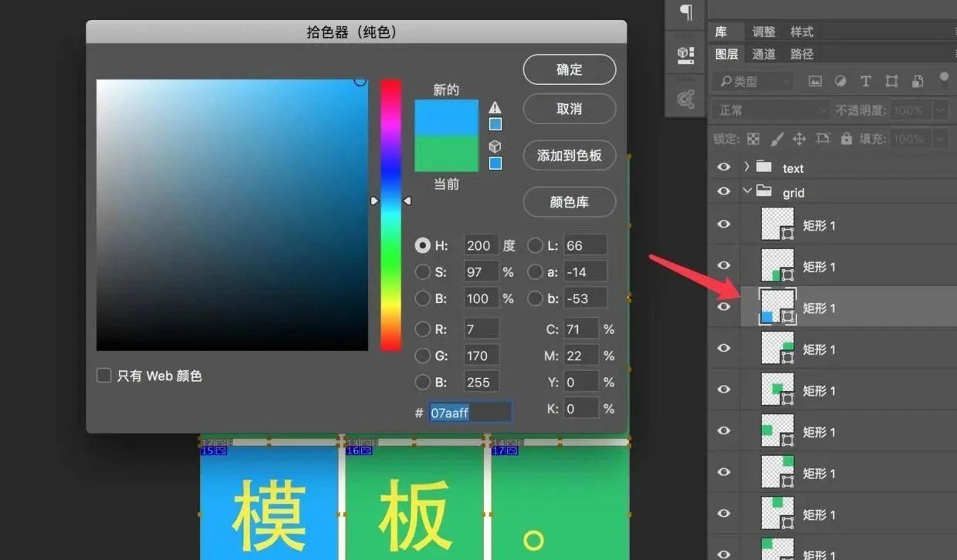Click the prevent artboard auto-nesting lock icon
Screen dimensions: 957x560
click(x=823, y=139)
